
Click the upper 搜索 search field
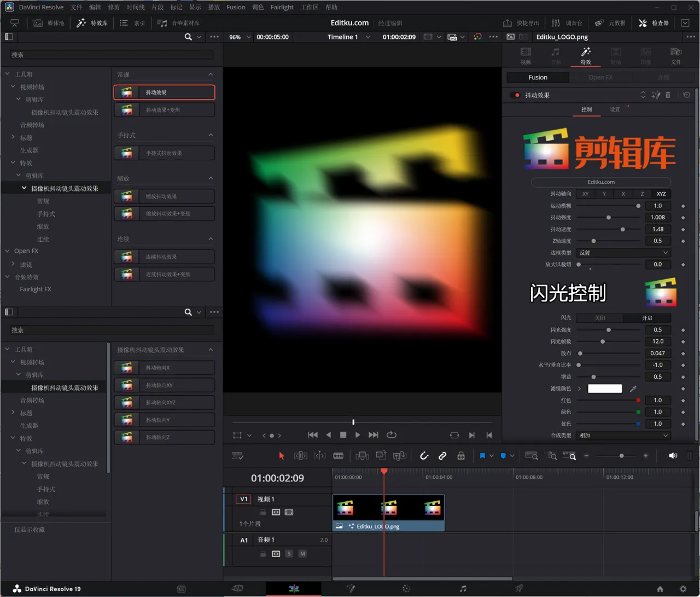point(111,55)
